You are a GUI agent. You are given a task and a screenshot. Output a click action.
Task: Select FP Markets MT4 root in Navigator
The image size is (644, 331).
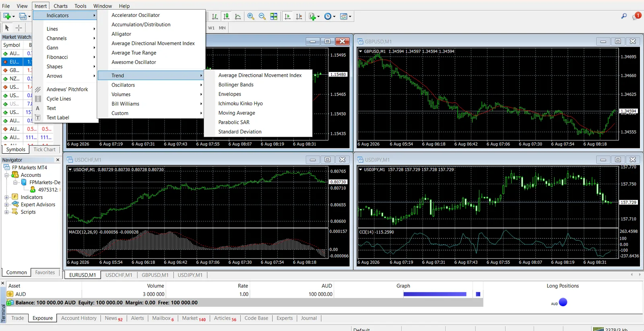tap(29, 167)
